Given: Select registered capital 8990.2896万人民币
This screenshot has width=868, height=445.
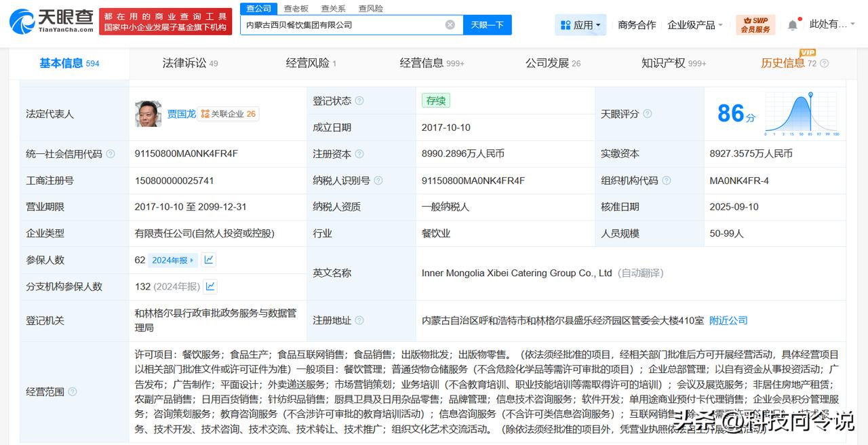Looking at the screenshot, I should (463, 154).
